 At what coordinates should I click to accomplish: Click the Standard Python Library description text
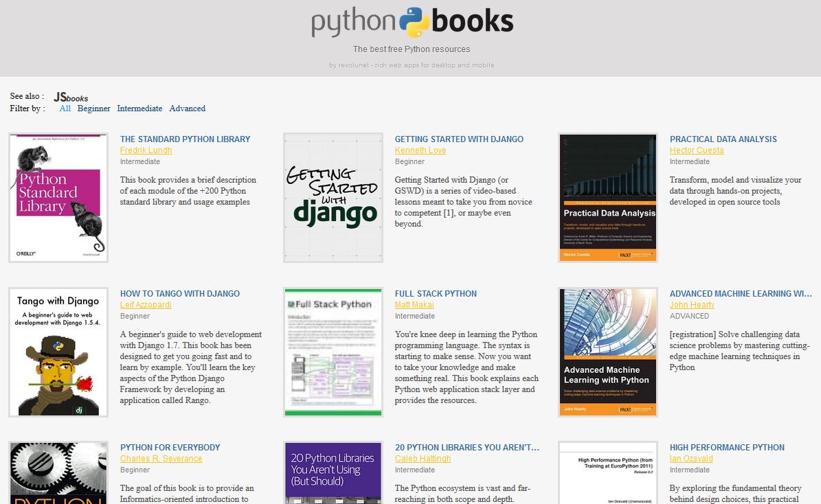tap(188, 191)
